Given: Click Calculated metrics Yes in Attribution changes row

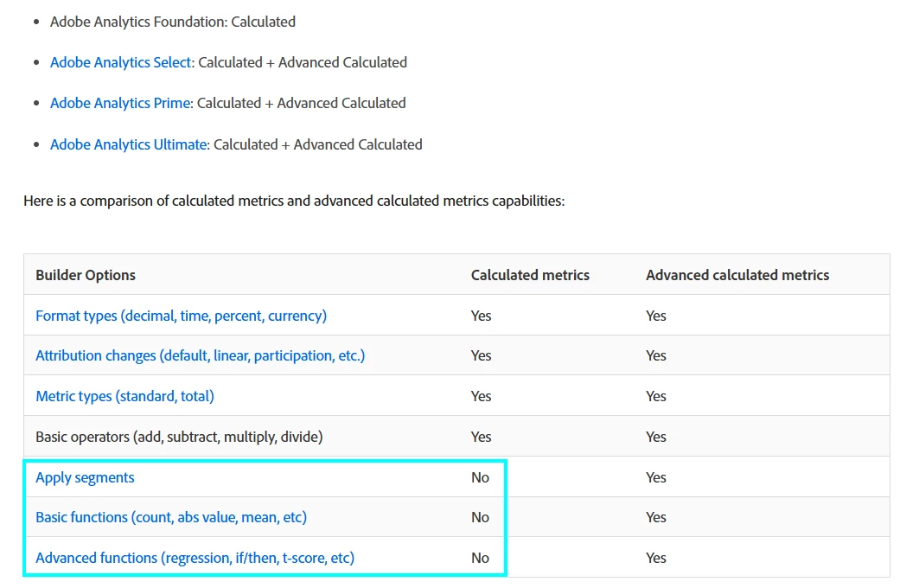Looking at the screenshot, I should 482,355.
